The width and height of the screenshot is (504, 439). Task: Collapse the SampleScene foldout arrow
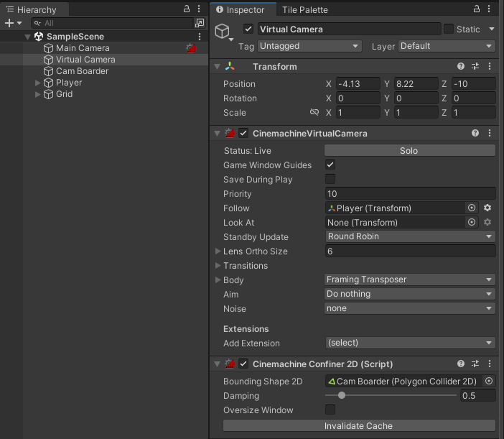pyautogui.click(x=28, y=37)
